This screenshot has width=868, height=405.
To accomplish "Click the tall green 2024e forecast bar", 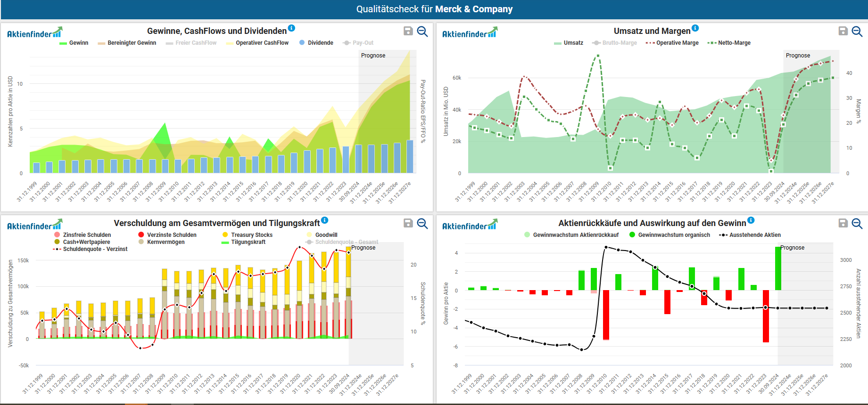I will click(778, 268).
